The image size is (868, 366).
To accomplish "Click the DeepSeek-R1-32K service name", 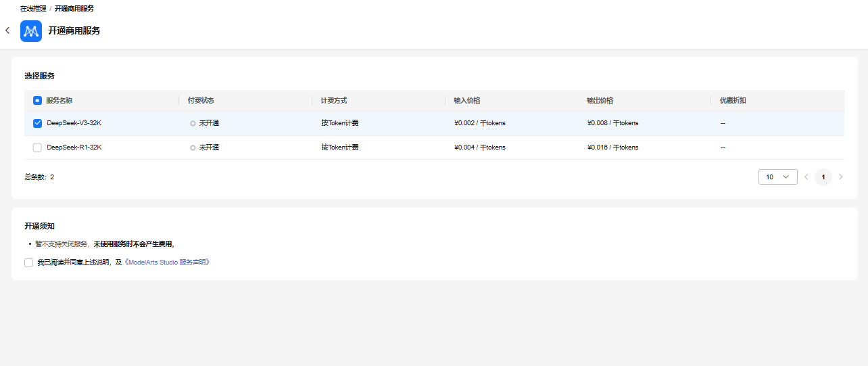I will coord(74,147).
